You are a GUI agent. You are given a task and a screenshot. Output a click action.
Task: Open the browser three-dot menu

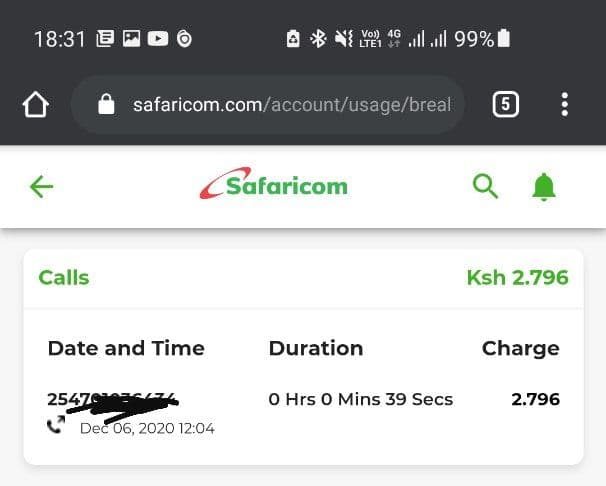click(x=565, y=104)
